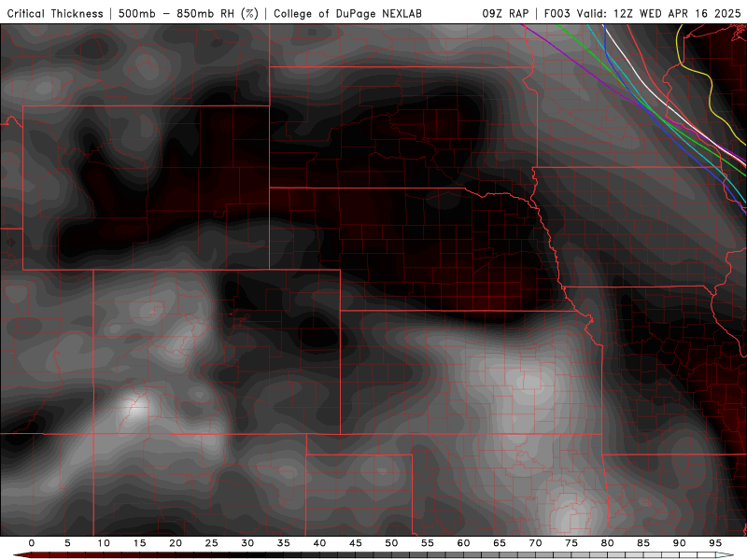747x560 pixels.
Task: Pick the 35 label on the color bar
Action: (x=284, y=543)
